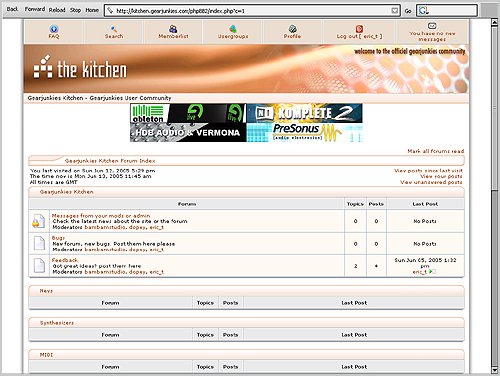Open the View unanswered posts link
Screen dimensions: 500x376
point(431,182)
